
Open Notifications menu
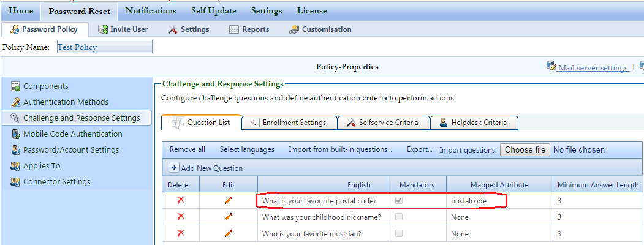coord(150,10)
